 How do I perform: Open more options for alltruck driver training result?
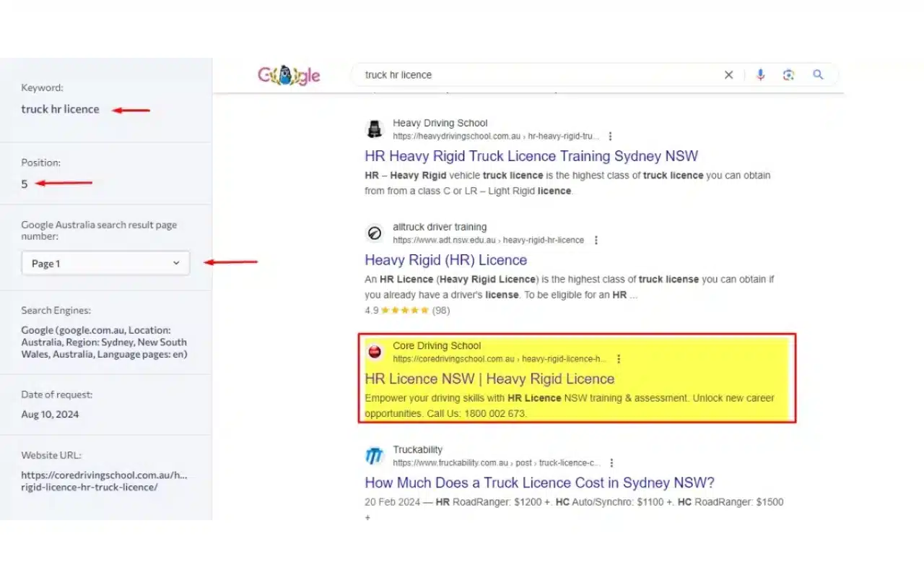pos(596,241)
